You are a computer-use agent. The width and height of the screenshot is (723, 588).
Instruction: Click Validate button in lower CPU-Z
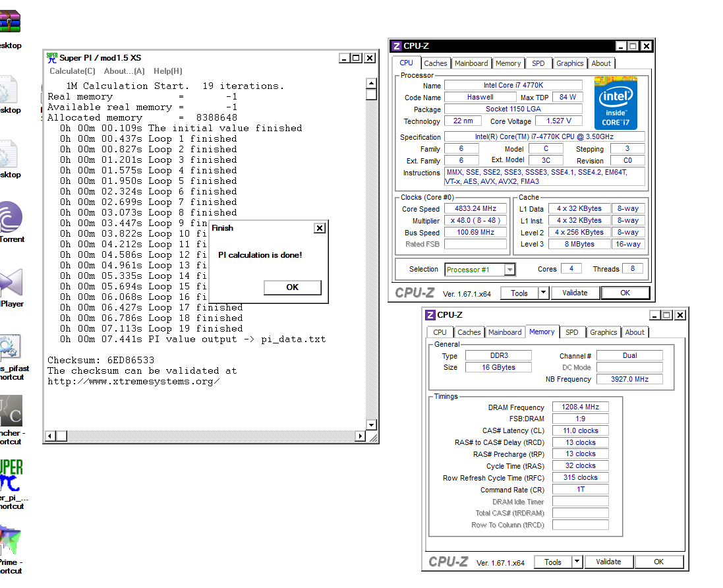tap(608, 562)
